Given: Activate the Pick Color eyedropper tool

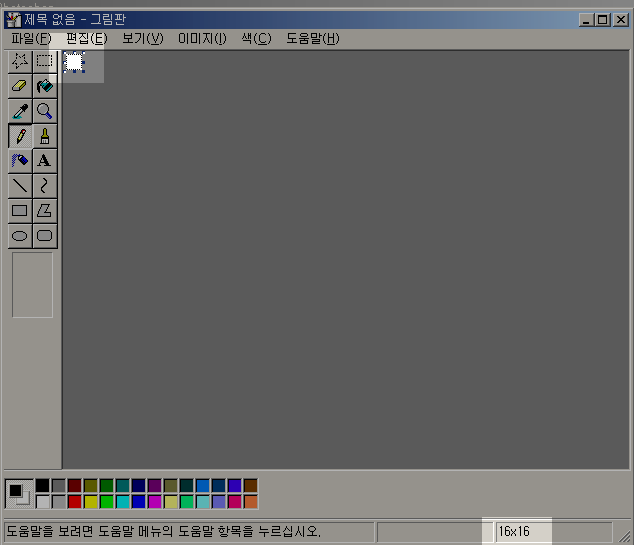Looking at the screenshot, I should (x=20, y=111).
